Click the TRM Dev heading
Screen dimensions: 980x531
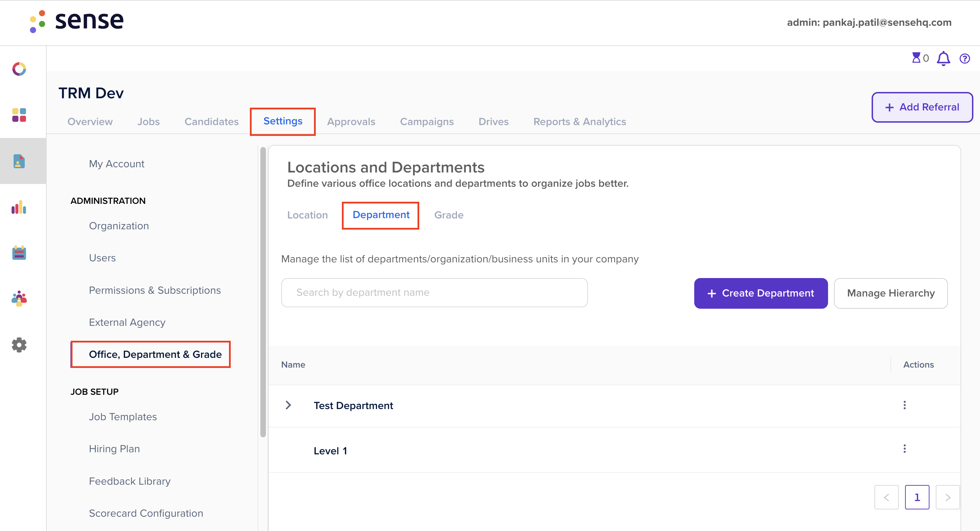tap(91, 93)
